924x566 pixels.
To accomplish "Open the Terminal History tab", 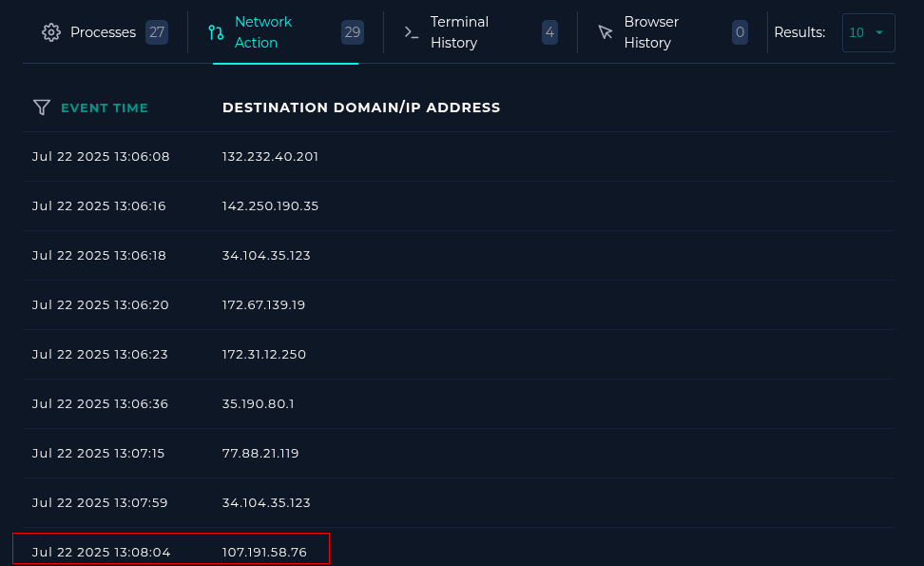I will [x=459, y=32].
